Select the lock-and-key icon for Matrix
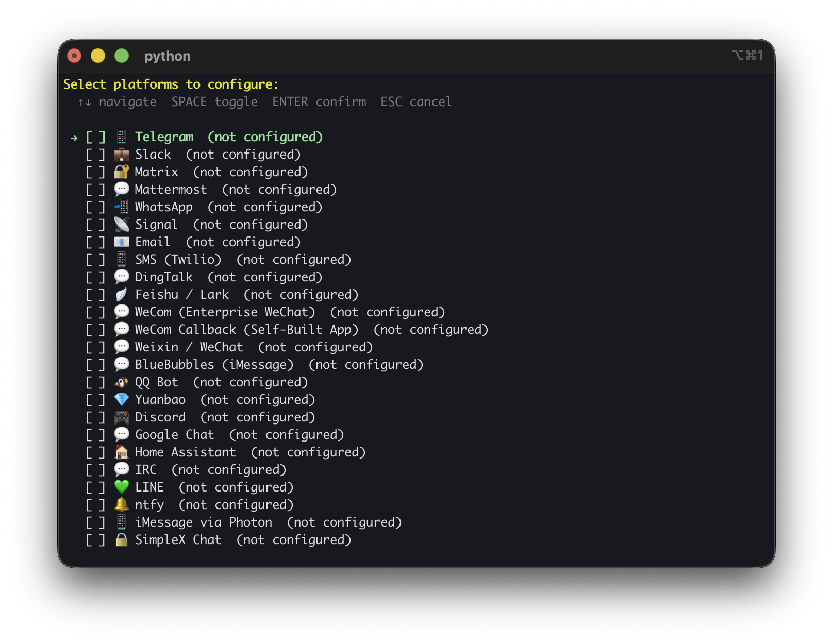This screenshot has height=644, width=833. coord(121,172)
